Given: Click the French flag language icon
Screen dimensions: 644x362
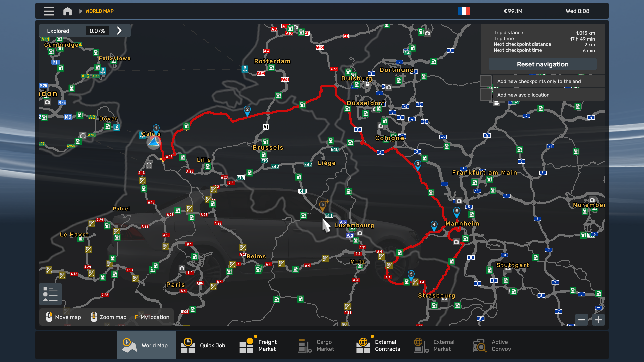Looking at the screenshot, I should tap(464, 11).
